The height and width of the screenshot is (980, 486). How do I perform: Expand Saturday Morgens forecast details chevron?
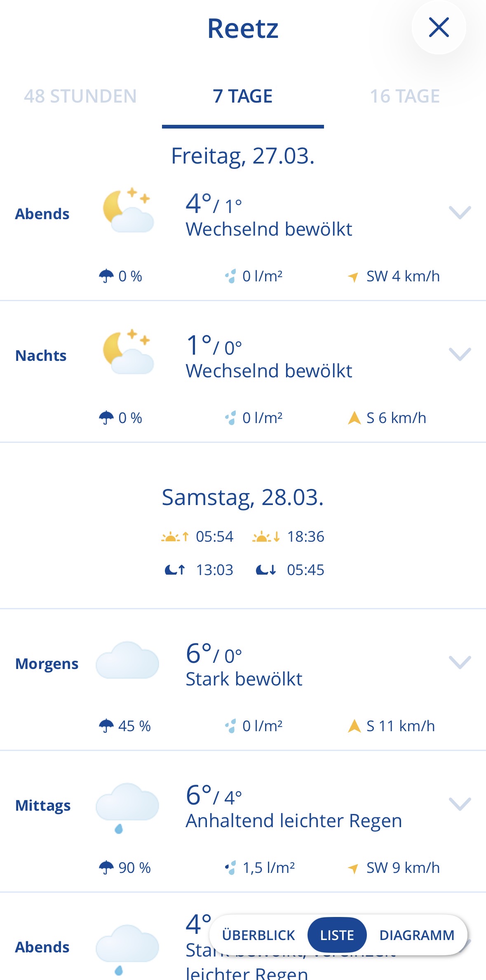coord(460,662)
